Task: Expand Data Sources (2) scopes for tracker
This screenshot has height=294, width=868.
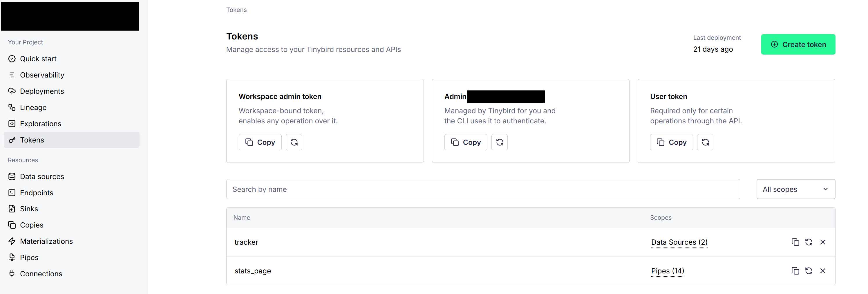Action: point(679,242)
